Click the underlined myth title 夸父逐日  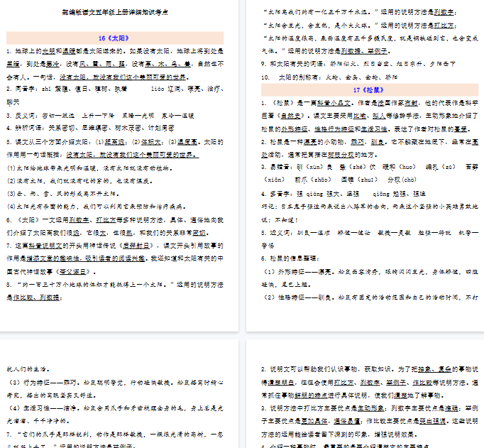pos(73,272)
